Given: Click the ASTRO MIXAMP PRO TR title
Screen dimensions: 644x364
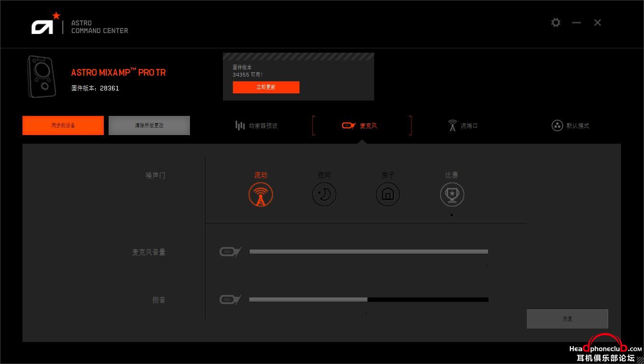Looking at the screenshot, I should point(119,72).
